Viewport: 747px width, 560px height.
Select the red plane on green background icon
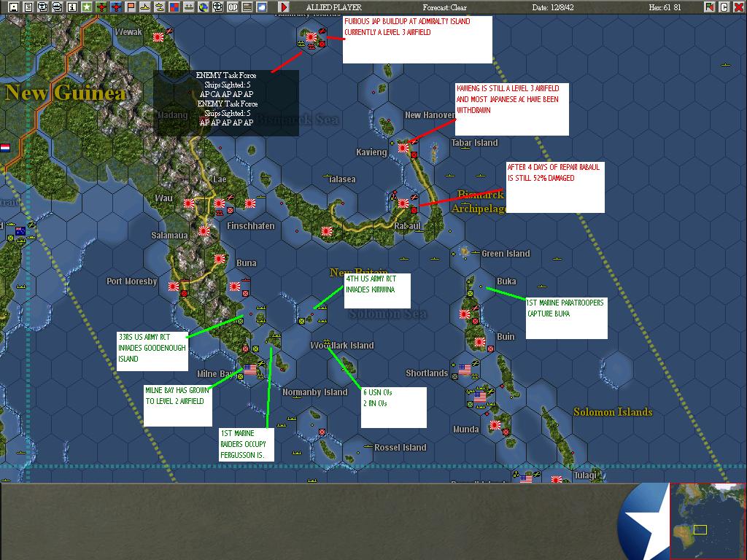tap(101, 7)
